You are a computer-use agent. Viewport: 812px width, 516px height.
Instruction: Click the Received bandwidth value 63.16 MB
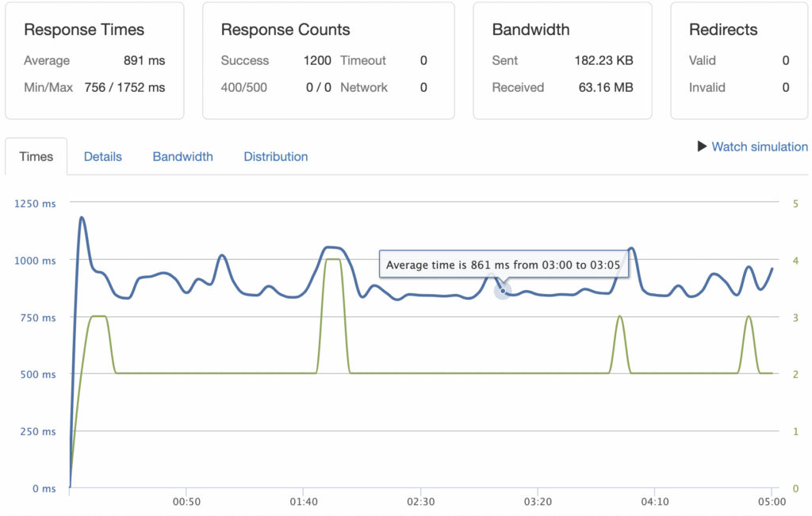(x=606, y=88)
